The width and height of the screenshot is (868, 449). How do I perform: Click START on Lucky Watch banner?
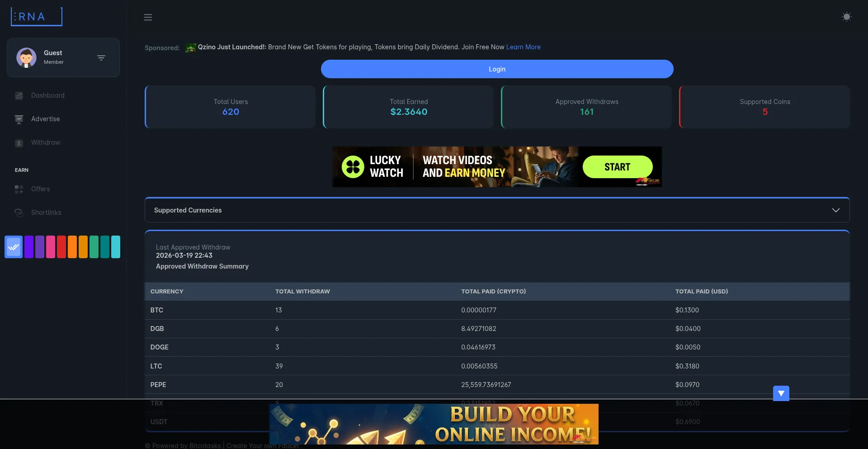coord(617,167)
